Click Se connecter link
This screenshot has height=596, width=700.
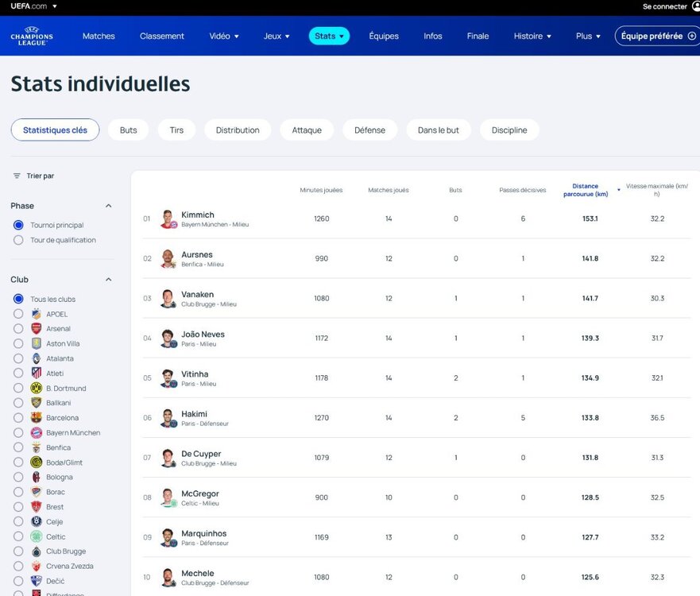(665, 6)
